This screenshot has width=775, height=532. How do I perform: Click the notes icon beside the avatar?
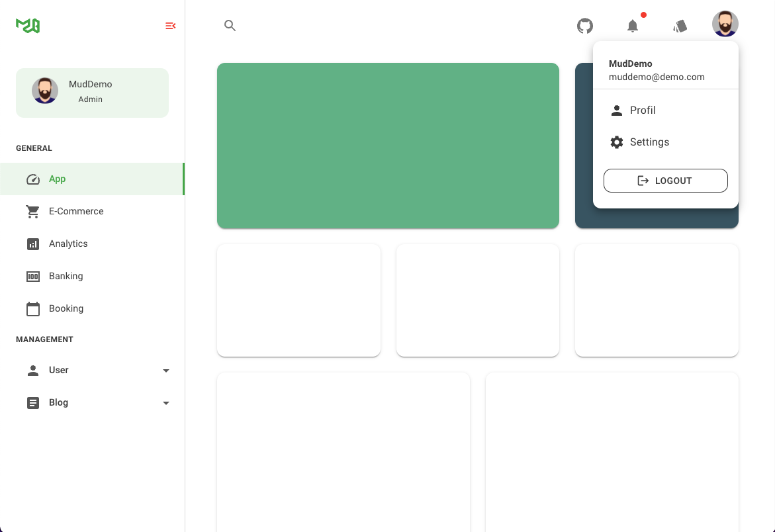pyautogui.click(x=680, y=26)
